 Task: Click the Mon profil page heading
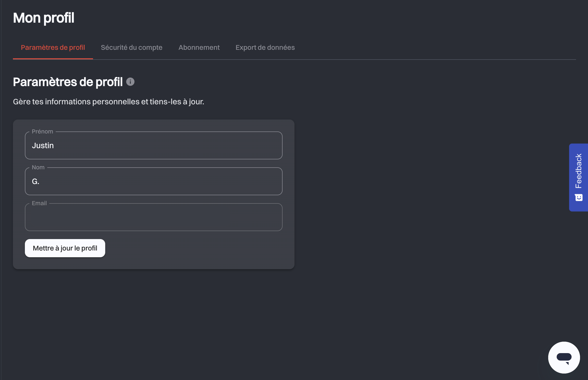point(44,18)
